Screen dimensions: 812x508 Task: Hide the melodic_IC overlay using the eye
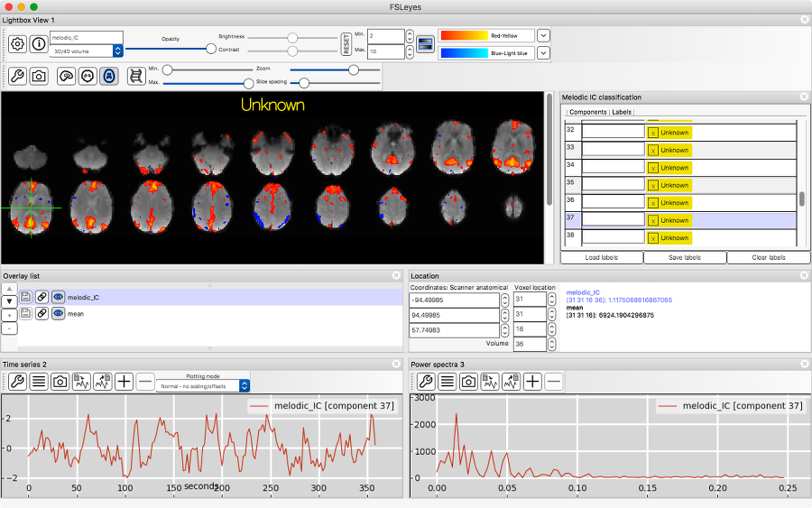coord(58,297)
